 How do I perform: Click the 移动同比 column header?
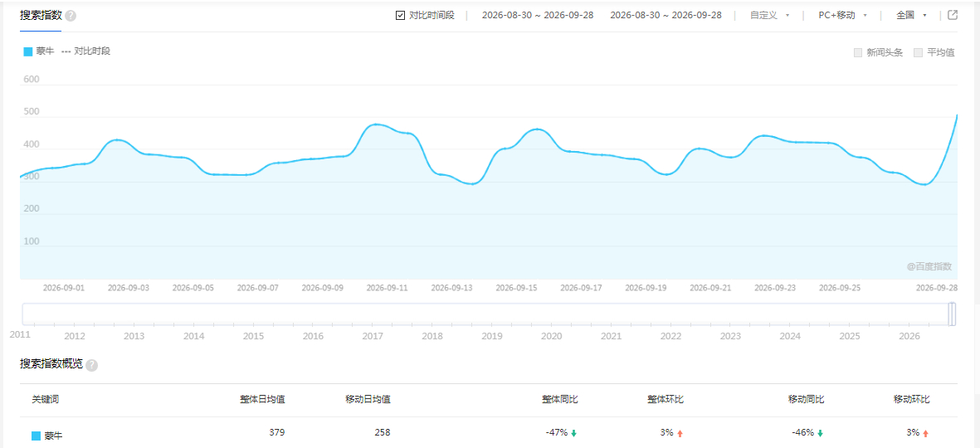[807, 399]
